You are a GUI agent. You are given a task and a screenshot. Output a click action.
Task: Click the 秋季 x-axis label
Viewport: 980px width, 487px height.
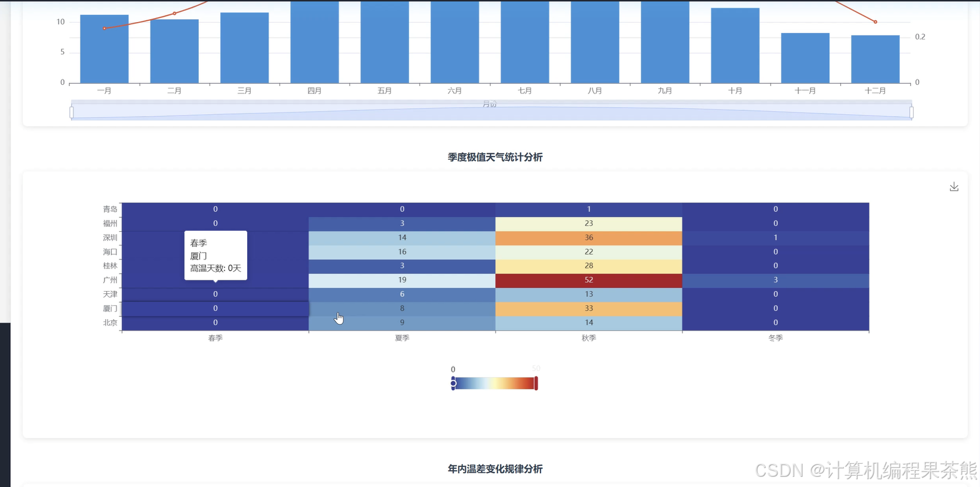pos(589,338)
